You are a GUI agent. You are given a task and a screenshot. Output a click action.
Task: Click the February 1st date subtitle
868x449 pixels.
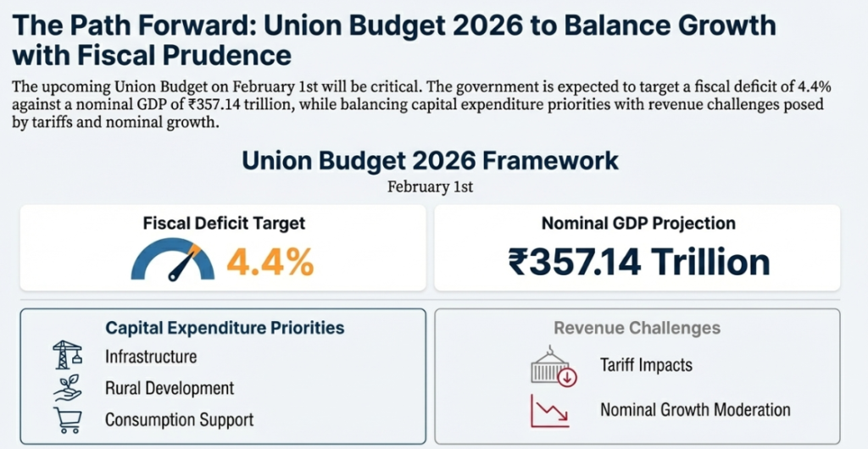[x=430, y=186]
